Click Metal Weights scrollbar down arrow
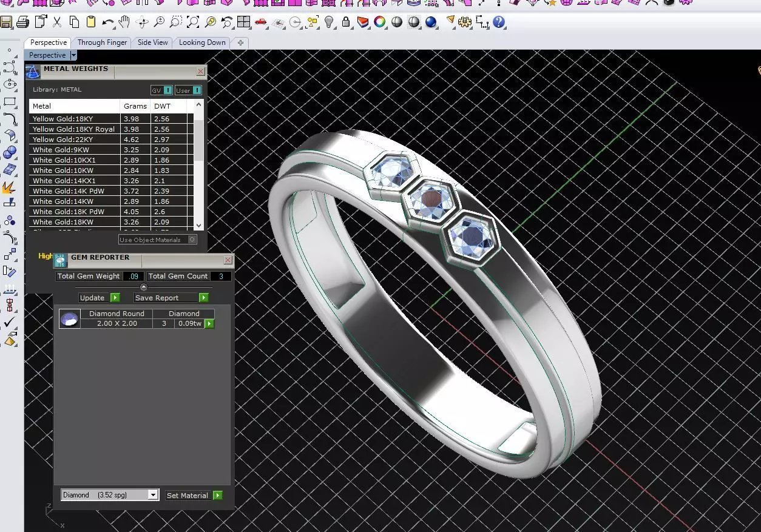This screenshot has width=761, height=532. click(x=198, y=226)
